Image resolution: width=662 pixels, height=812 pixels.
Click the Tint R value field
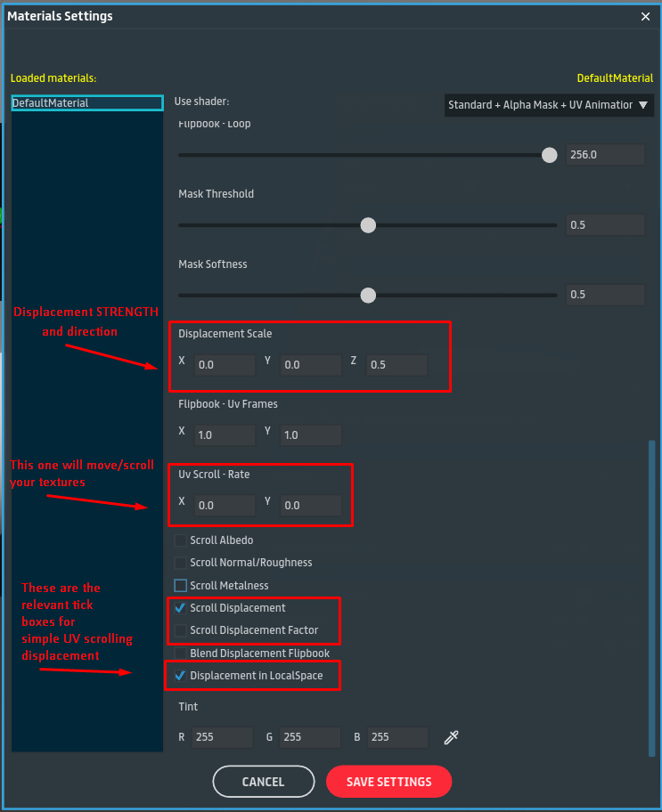coord(222,737)
